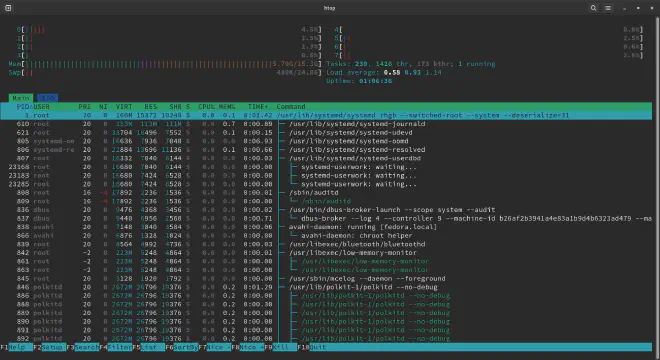Select the mcelog --daemon process row
660x360 pixels.
click(326, 278)
